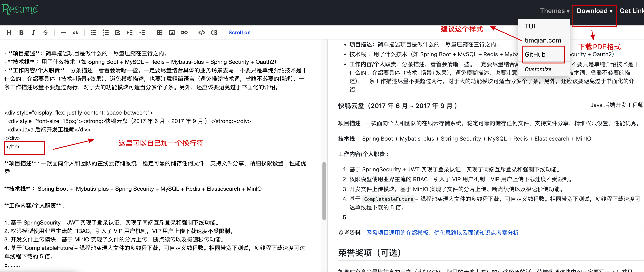Apply strikethrough formatting
The width and height of the screenshot is (644, 272).
tap(46, 33)
